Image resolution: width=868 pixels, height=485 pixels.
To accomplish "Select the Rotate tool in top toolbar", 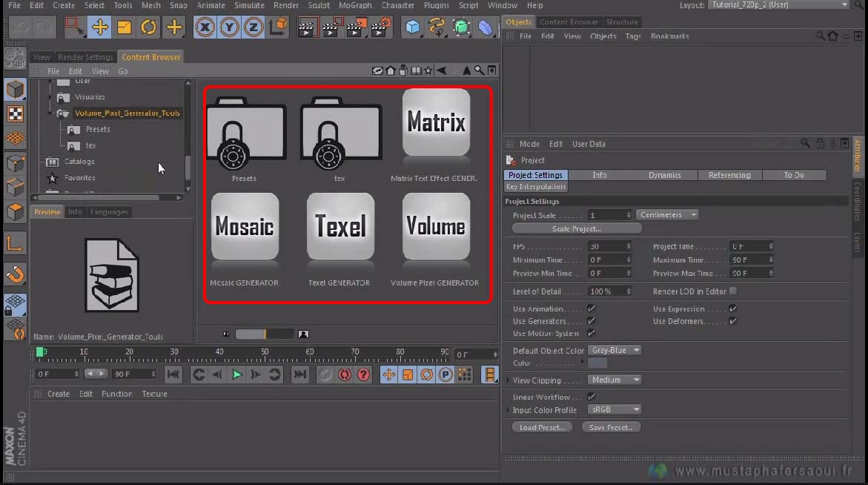I will (x=148, y=27).
